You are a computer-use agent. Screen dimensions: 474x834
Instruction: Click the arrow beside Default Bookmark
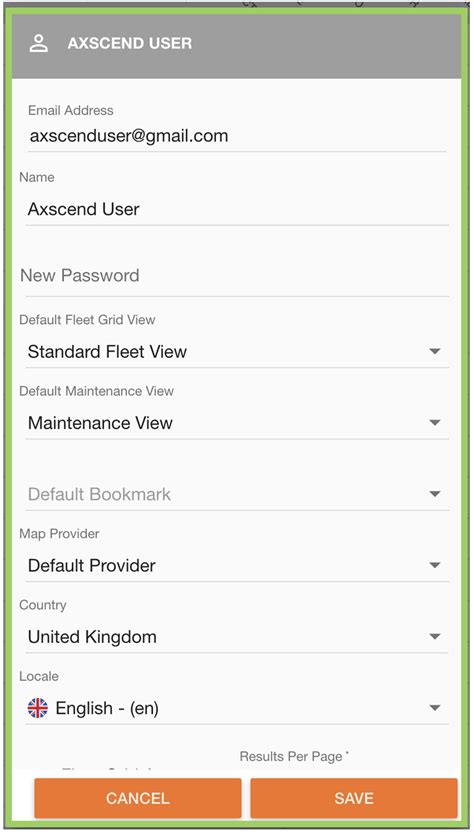(x=435, y=494)
